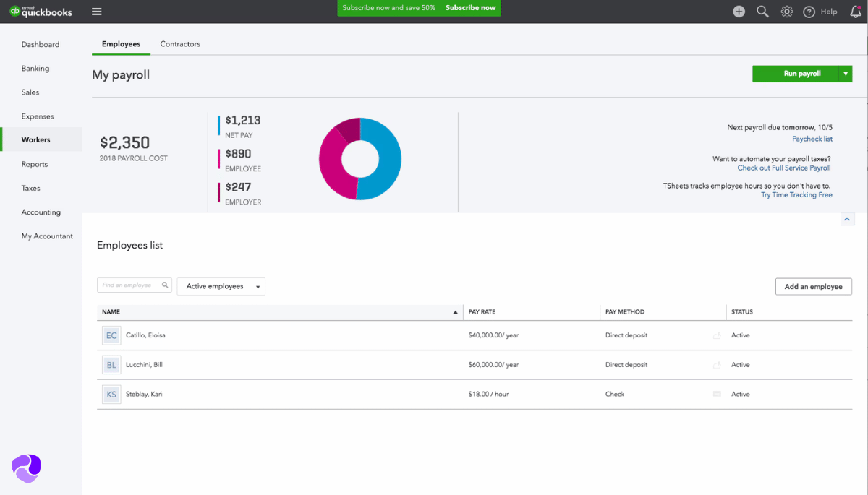This screenshot has height=495, width=868.
Task: Expand the Run payroll dropdown arrow
Action: pos(846,74)
